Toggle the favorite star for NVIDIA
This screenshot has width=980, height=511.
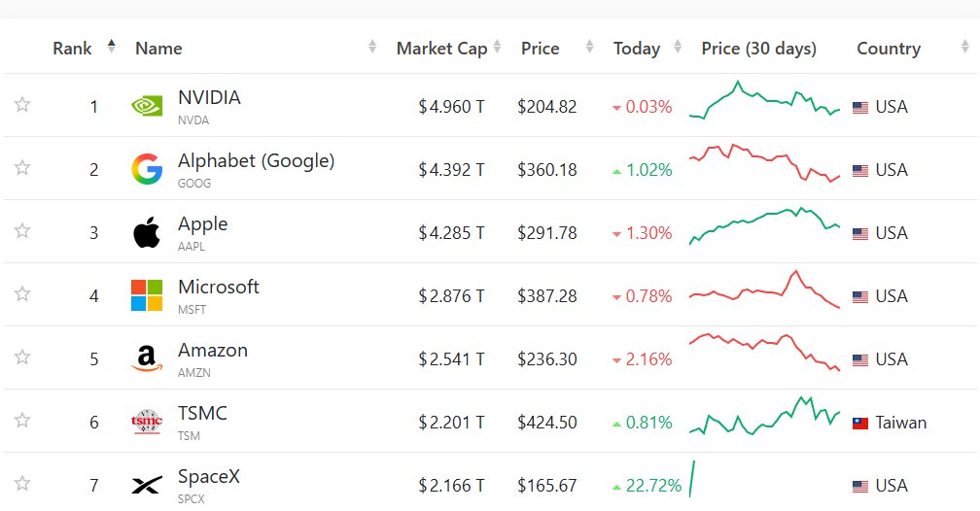click(x=22, y=104)
